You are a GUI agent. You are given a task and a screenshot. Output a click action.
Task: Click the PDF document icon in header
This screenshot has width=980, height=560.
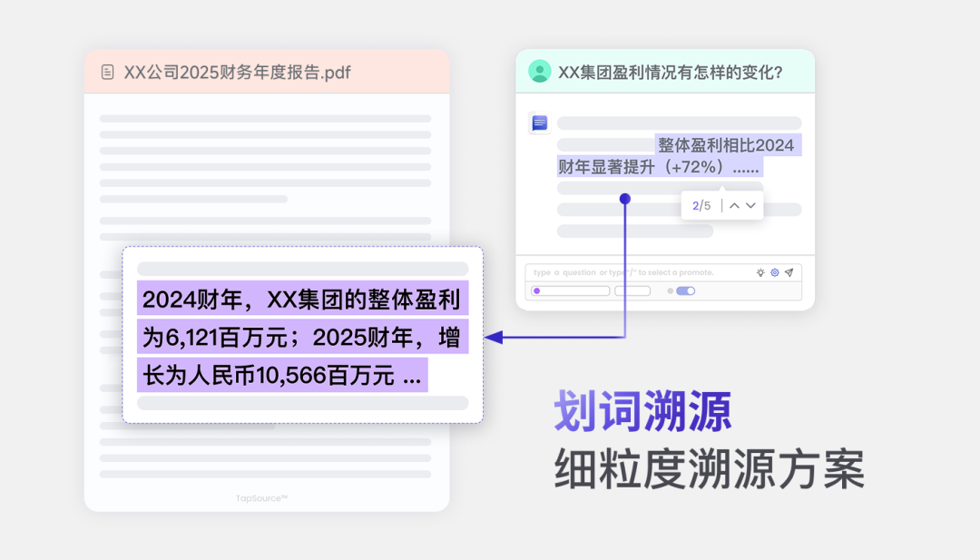coord(107,72)
